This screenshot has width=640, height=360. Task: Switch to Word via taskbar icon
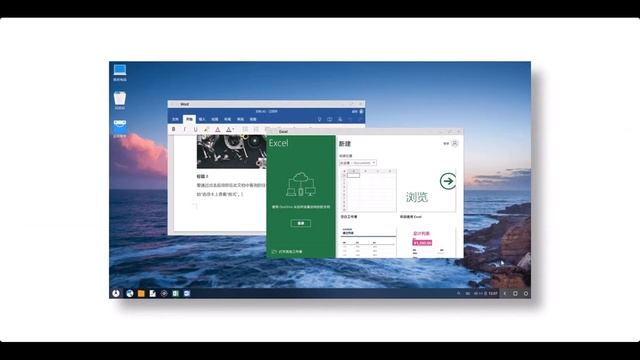point(187,293)
